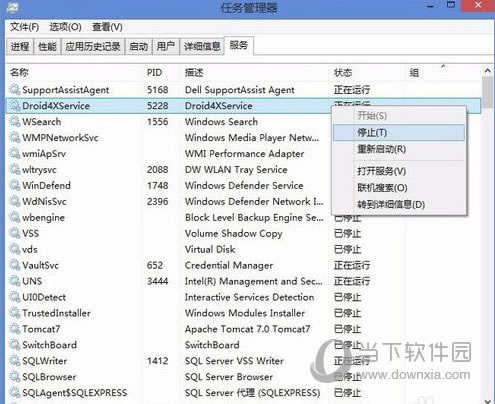Click the gear icon beside Tomcat7
This screenshot has width=495, height=404.
point(14,329)
